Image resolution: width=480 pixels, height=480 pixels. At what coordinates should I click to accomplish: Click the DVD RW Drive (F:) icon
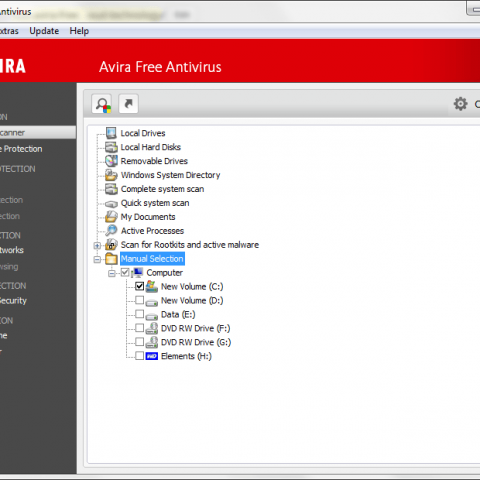click(x=152, y=328)
